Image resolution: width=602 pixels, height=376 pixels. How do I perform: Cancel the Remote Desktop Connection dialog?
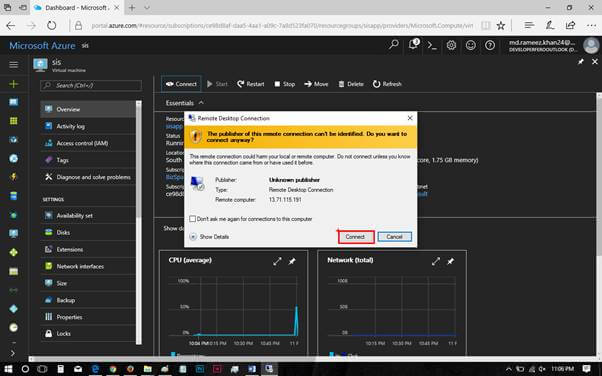click(394, 237)
